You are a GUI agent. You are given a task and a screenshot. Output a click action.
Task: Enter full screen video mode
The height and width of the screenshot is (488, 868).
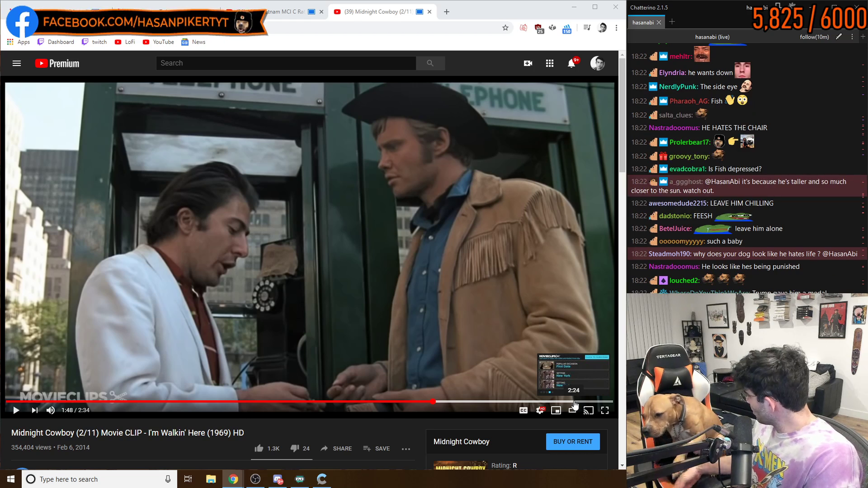pos(605,410)
